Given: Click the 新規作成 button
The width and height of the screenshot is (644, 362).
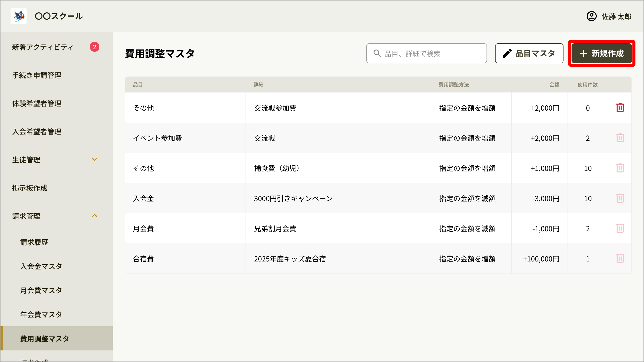Looking at the screenshot, I should click(x=602, y=53).
